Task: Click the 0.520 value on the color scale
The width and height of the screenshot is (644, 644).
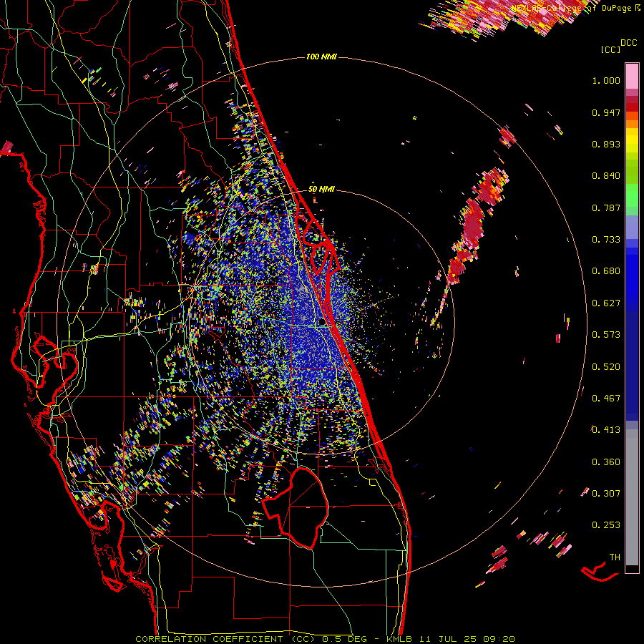Action: point(606,367)
